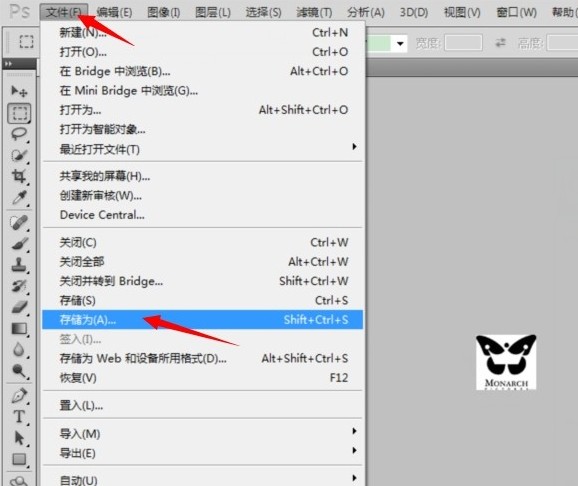This screenshot has width=578, height=486.
Task: Select the Clone Stamp tool
Action: 19,264
